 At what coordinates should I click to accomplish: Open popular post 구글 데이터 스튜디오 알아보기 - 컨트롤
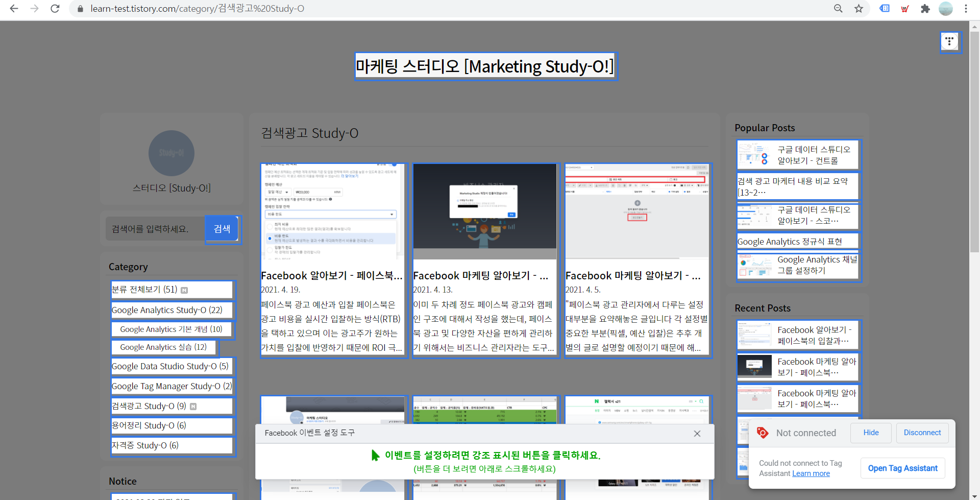814,155
